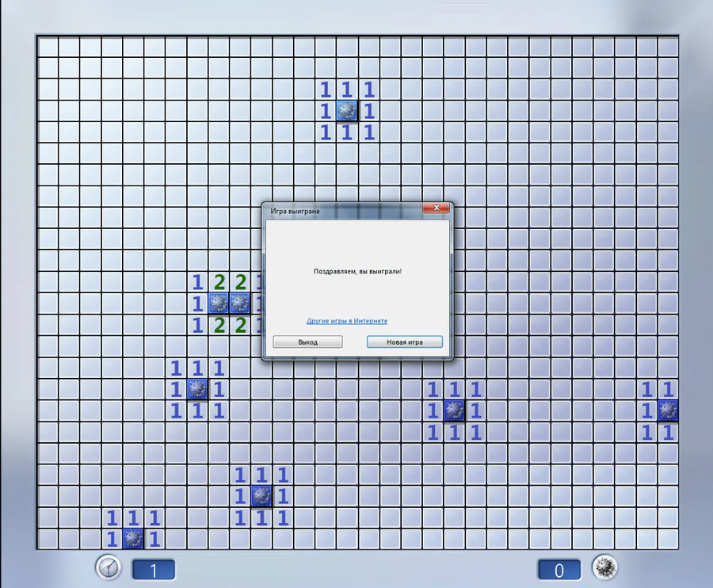Click the green 2 above the left paired mine
The image size is (713, 588).
[219, 282]
